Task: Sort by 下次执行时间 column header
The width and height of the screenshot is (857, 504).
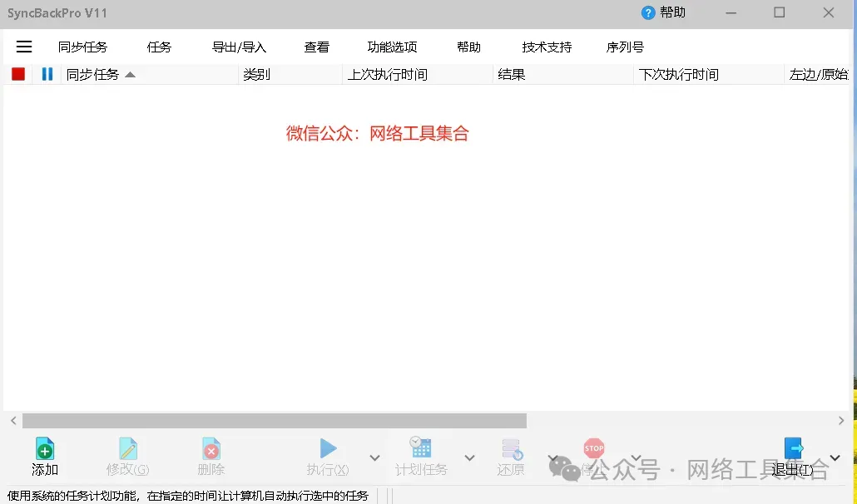Action: click(708, 74)
